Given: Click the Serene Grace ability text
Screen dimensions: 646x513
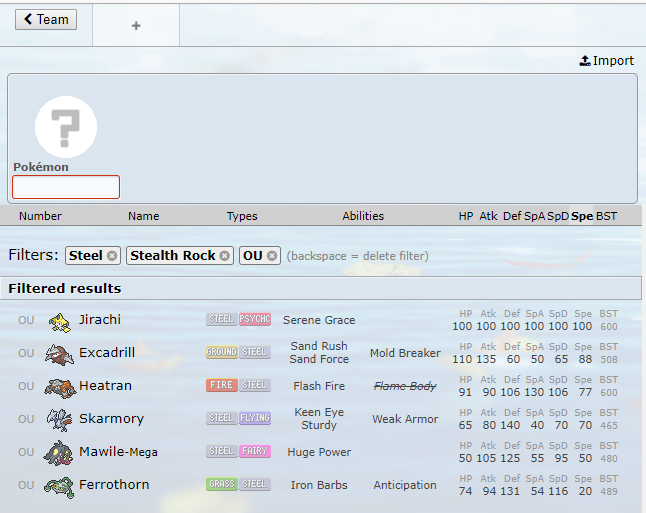Looking at the screenshot, I should coord(319,320).
